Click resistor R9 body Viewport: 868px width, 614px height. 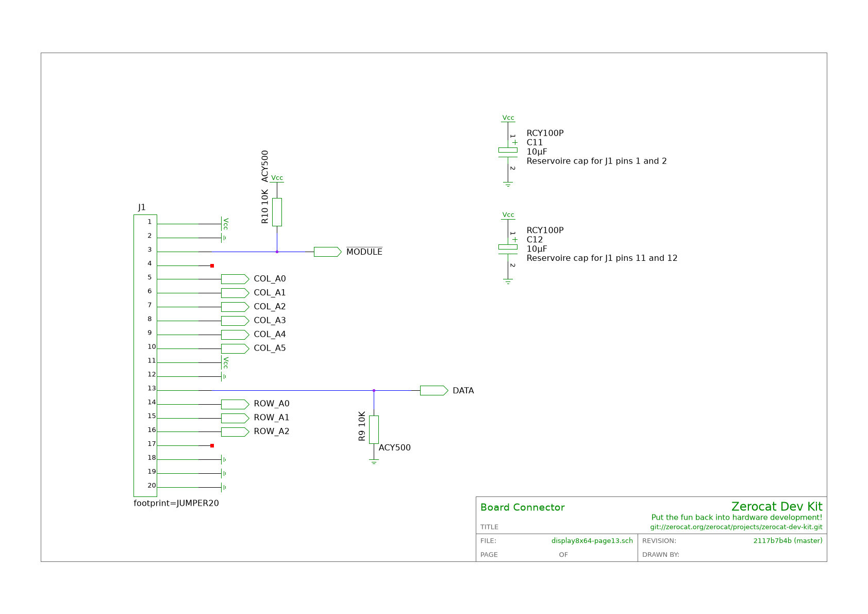coord(374,429)
